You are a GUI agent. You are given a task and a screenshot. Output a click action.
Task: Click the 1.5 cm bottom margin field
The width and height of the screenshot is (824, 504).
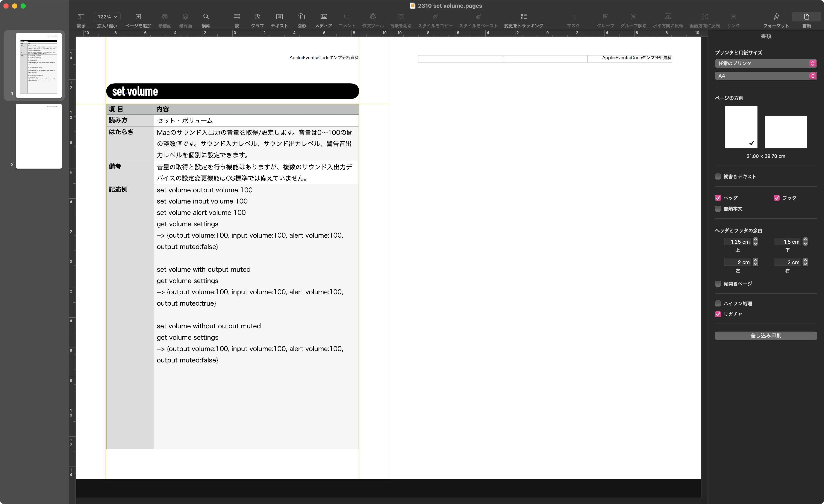pos(788,242)
